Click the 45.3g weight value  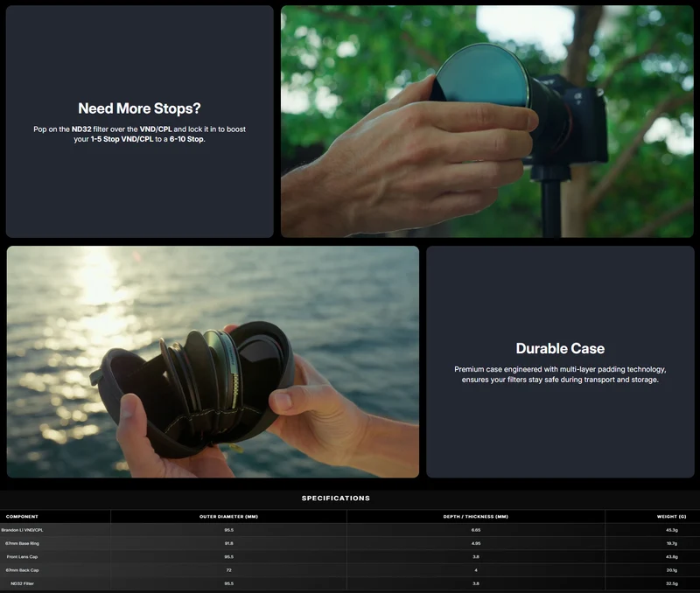(671, 530)
